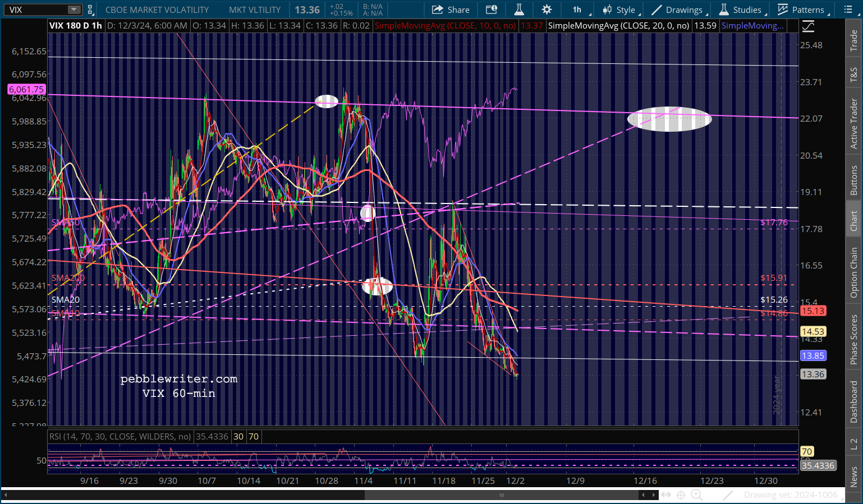Click the symbol link clip icon
Viewport: 863px width, 504px height.
click(x=90, y=10)
